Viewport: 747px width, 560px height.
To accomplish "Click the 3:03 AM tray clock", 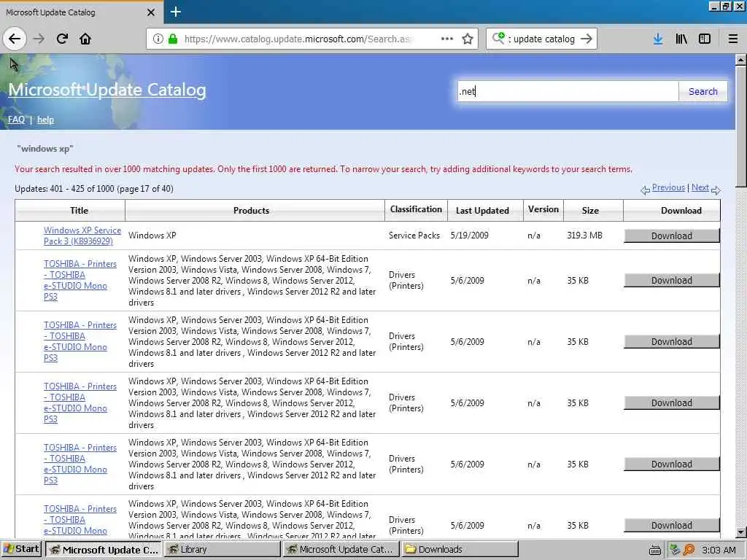I will (719, 550).
